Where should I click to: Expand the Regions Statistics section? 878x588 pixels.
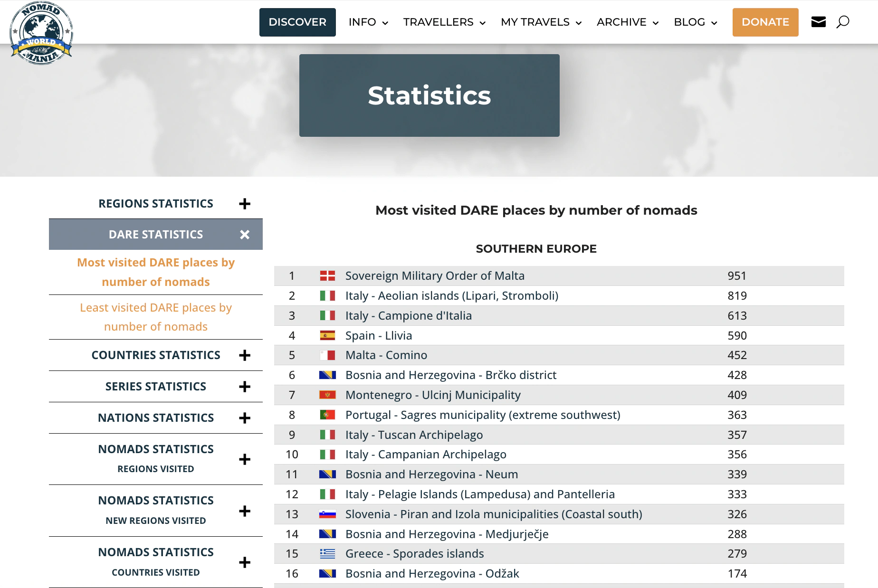click(245, 204)
